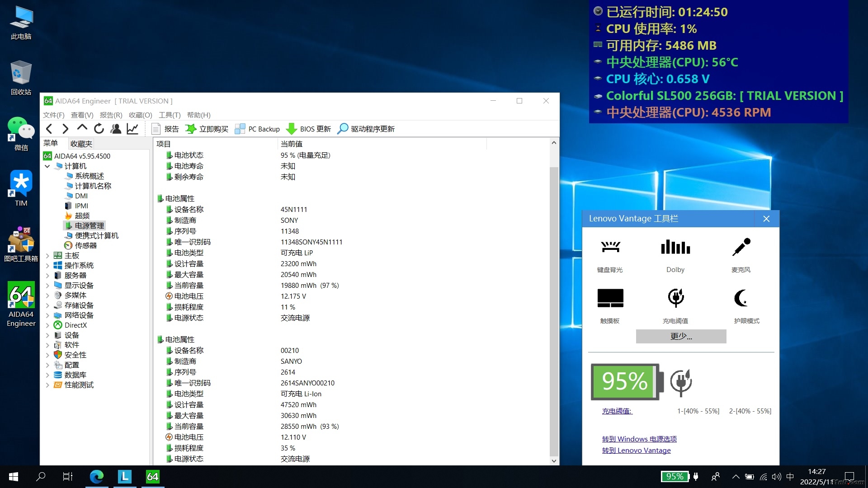
Task: Go forward with AIDA64 forward arrow
Action: (66, 129)
